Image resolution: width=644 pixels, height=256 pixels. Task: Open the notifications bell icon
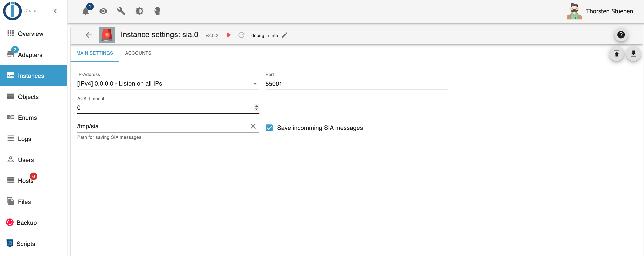(86, 11)
